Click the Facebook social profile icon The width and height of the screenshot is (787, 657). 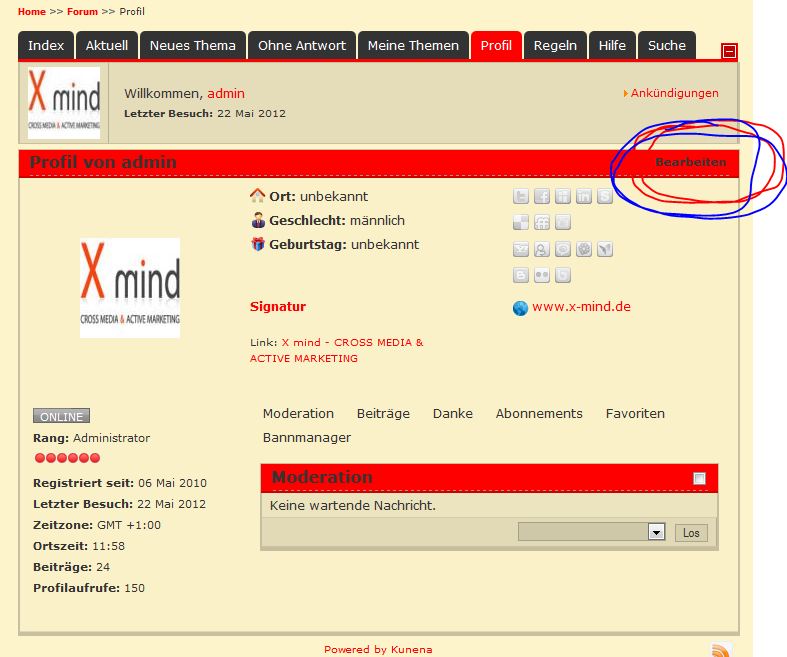point(542,197)
